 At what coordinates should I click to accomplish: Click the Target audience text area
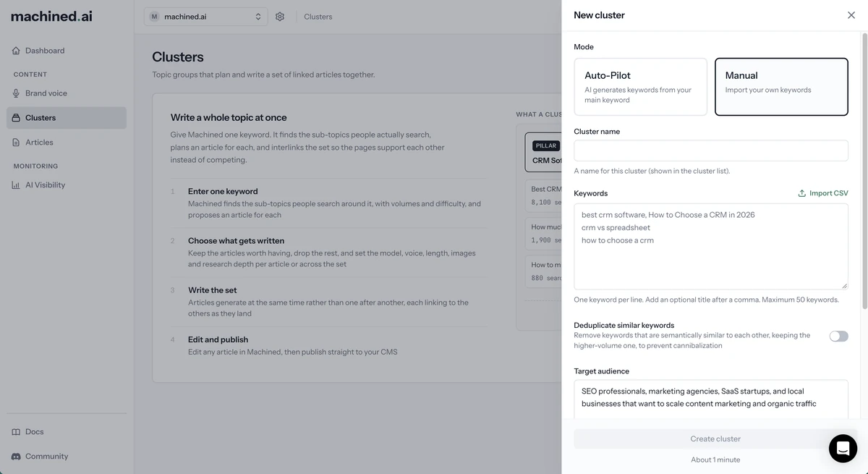(711, 399)
